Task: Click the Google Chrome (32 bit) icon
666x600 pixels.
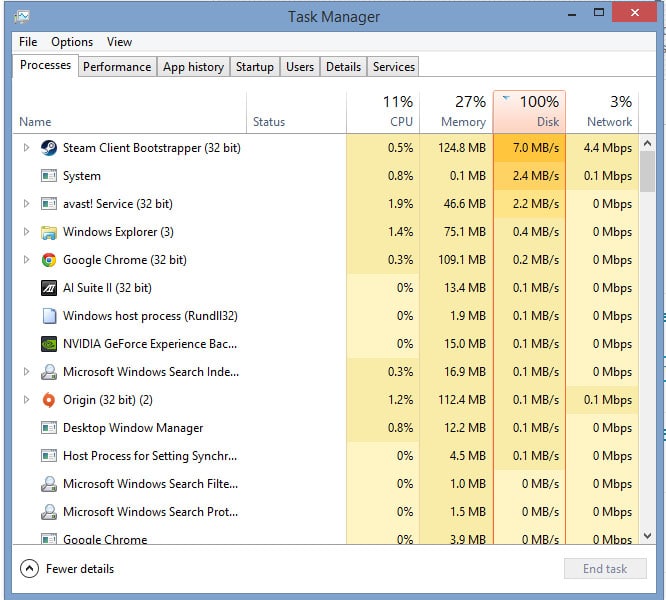Action: click(49, 260)
